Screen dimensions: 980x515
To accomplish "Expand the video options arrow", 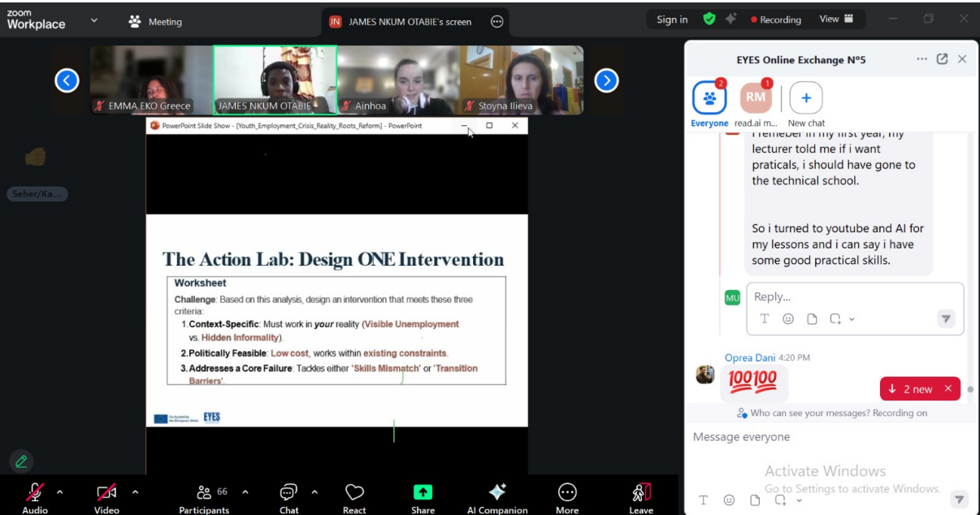I will point(135,491).
